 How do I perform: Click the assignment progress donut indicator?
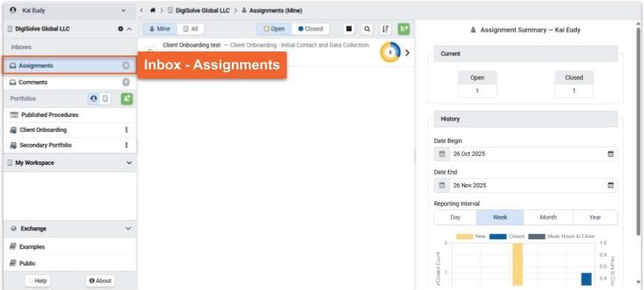[x=390, y=53]
